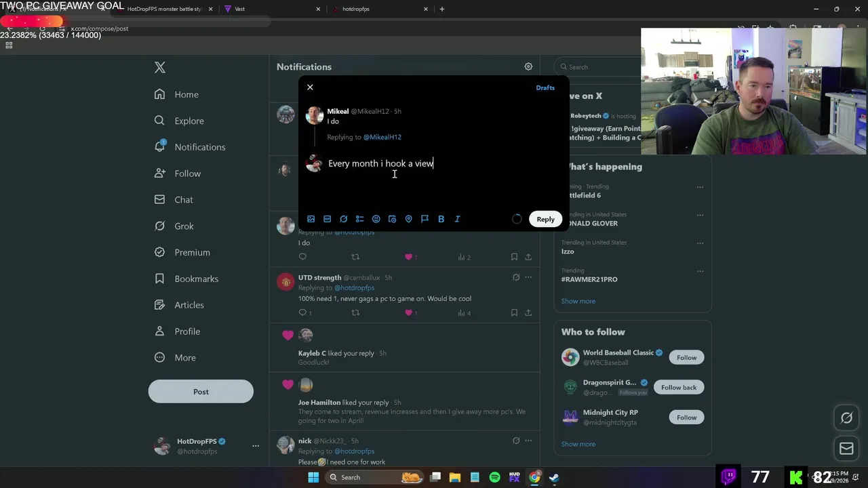Share UTD strength's post

(x=528, y=312)
